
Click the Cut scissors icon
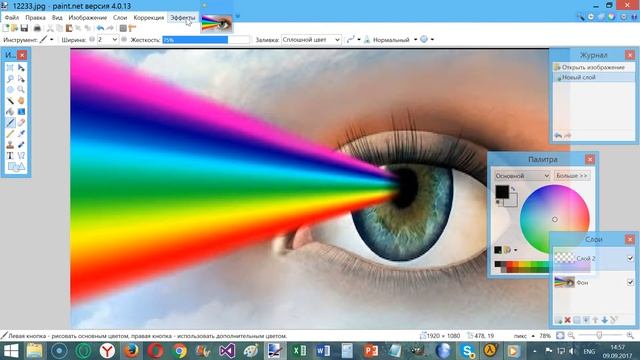click(x=50, y=28)
